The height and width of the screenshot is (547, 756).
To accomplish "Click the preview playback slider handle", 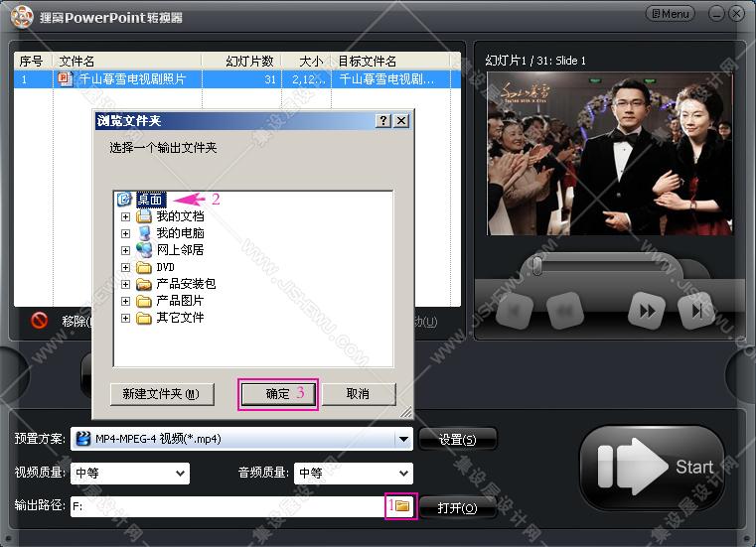I will coord(536,265).
